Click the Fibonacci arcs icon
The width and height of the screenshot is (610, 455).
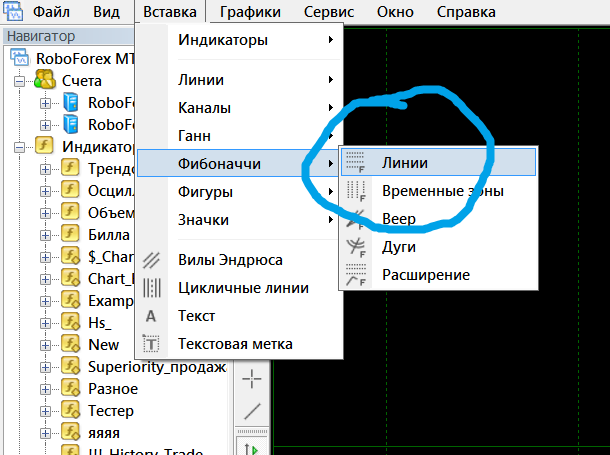(356, 247)
